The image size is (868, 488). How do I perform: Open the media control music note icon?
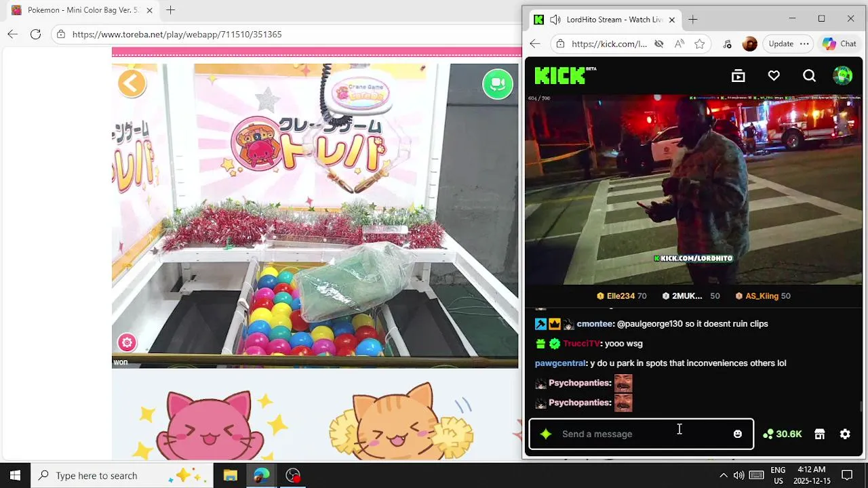coord(727,44)
